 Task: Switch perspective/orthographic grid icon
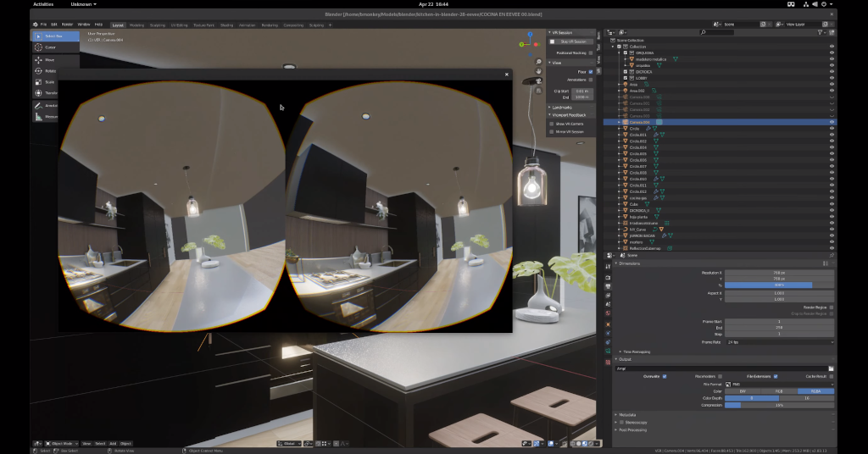538,91
